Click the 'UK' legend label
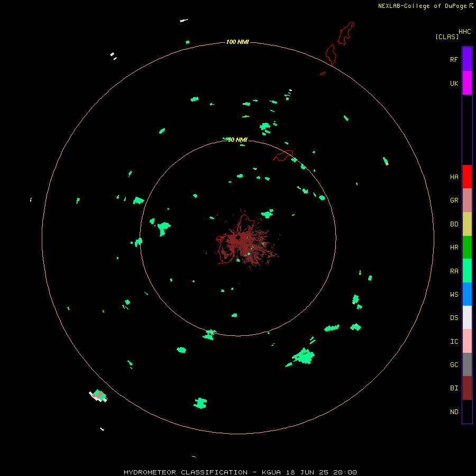 [x=454, y=84]
